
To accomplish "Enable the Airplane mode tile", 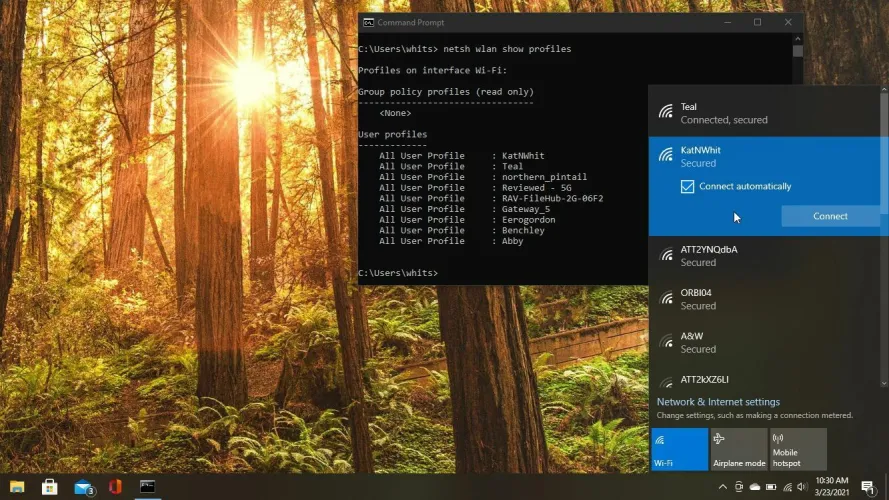I will coord(738,449).
